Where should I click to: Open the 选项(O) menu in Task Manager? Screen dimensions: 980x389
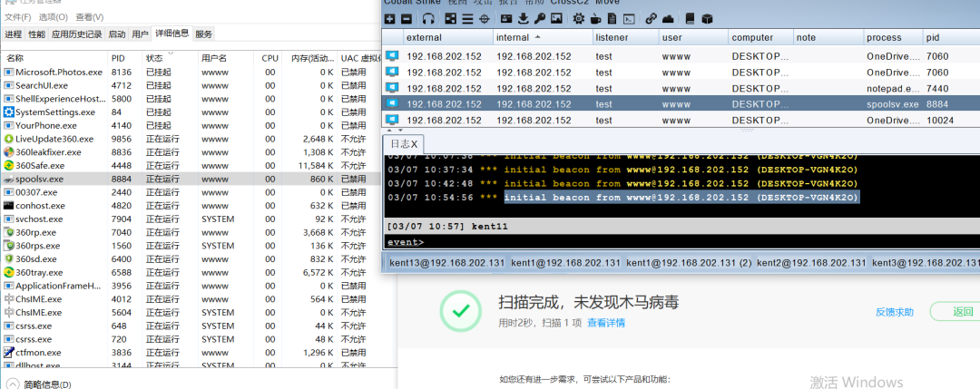[54, 17]
